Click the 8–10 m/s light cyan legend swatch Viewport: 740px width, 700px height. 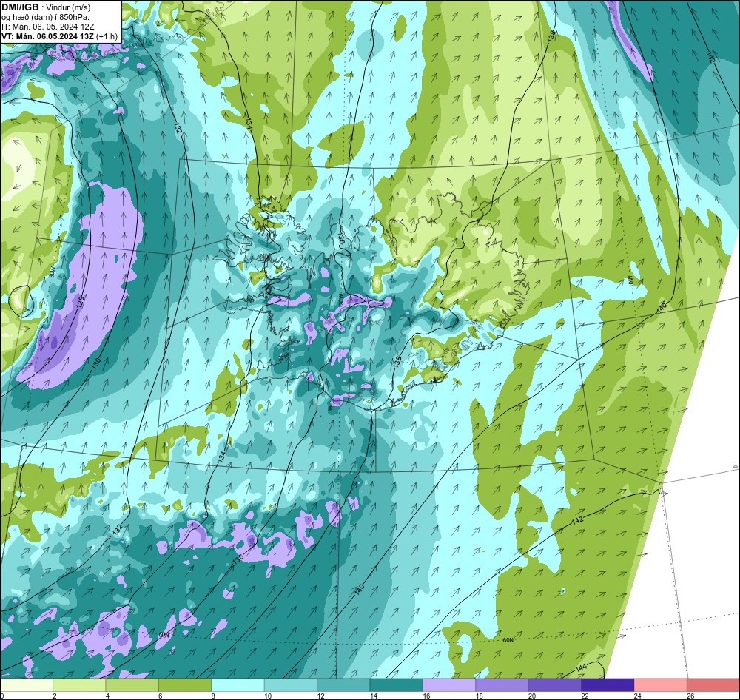pyautogui.click(x=238, y=685)
